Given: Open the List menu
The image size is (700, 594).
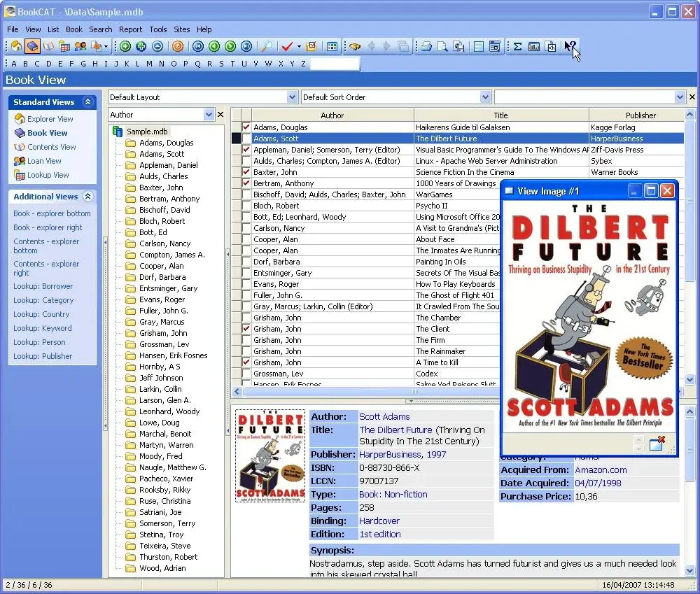Looking at the screenshot, I should coord(53,29).
